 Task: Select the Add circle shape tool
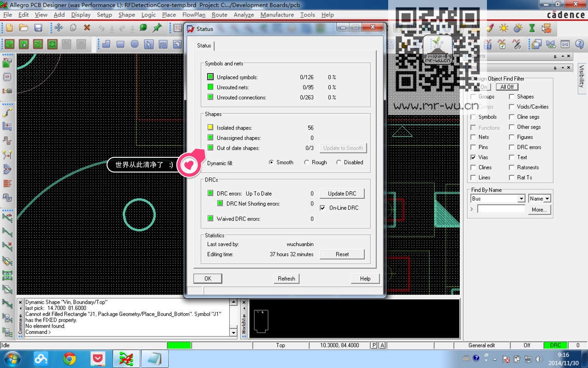[x=135, y=44]
